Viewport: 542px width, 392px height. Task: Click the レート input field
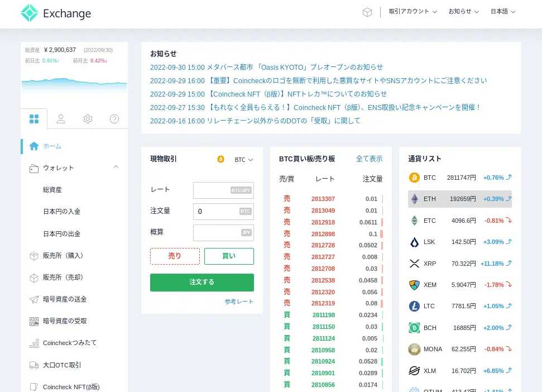[x=223, y=190]
